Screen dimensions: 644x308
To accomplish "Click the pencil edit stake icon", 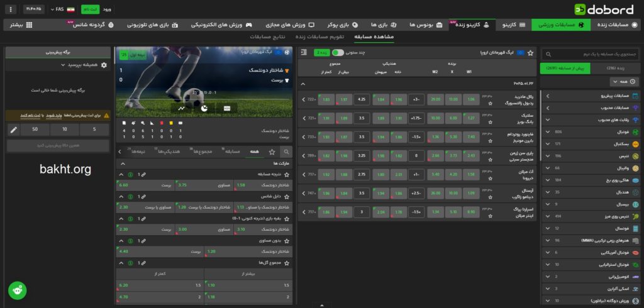I will click(14, 129).
